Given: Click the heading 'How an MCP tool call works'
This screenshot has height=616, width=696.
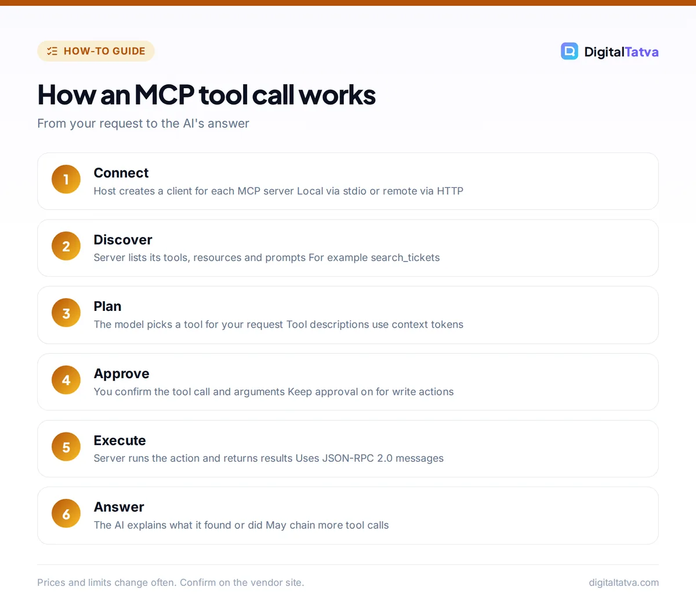Looking at the screenshot, I should pos(206,95).
